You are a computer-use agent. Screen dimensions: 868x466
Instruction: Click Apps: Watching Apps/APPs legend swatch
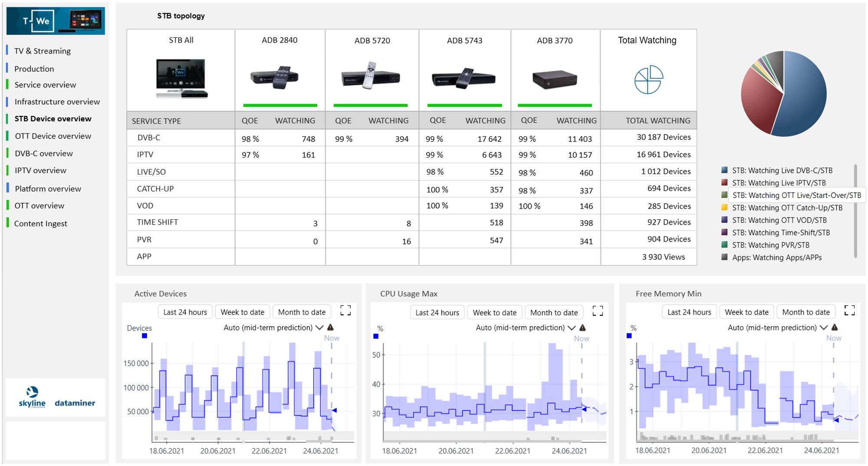(724, 257)
